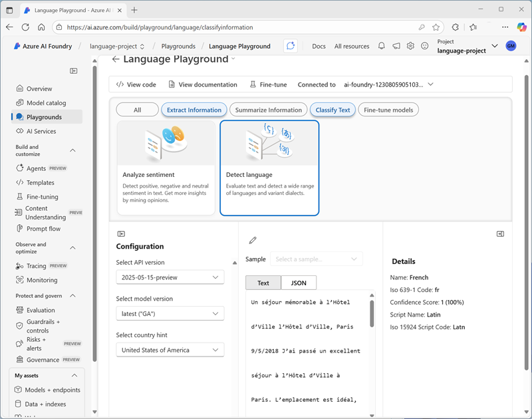The width and height of the screenshot is (532, 419).
Task: Open the Select country hint dropdown
Action: tap(170, 350)
